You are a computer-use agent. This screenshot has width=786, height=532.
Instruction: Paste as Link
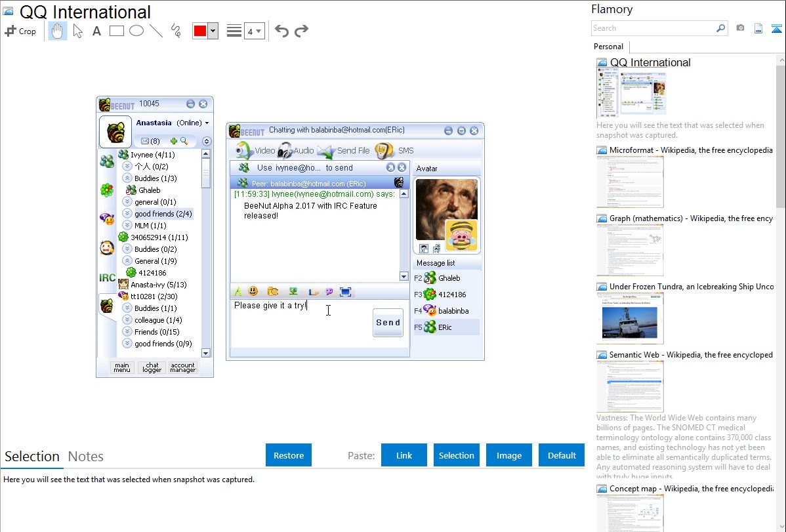coord(404,455)
